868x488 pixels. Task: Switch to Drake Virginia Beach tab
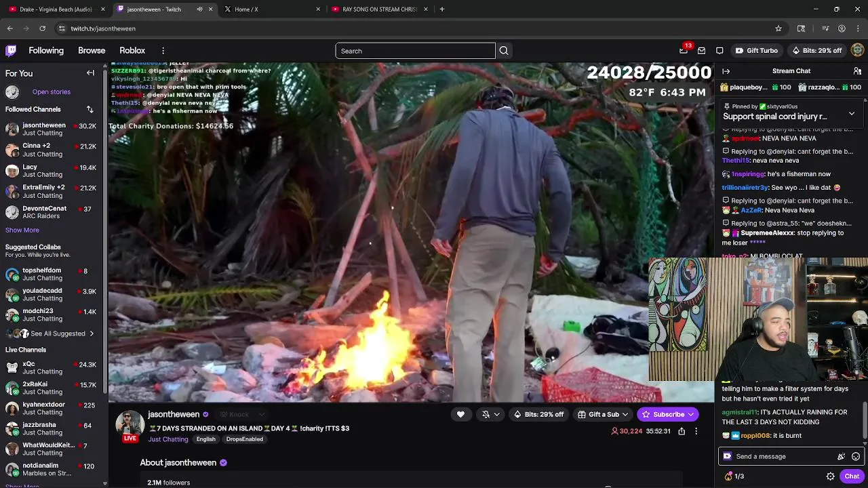[56, 9]
